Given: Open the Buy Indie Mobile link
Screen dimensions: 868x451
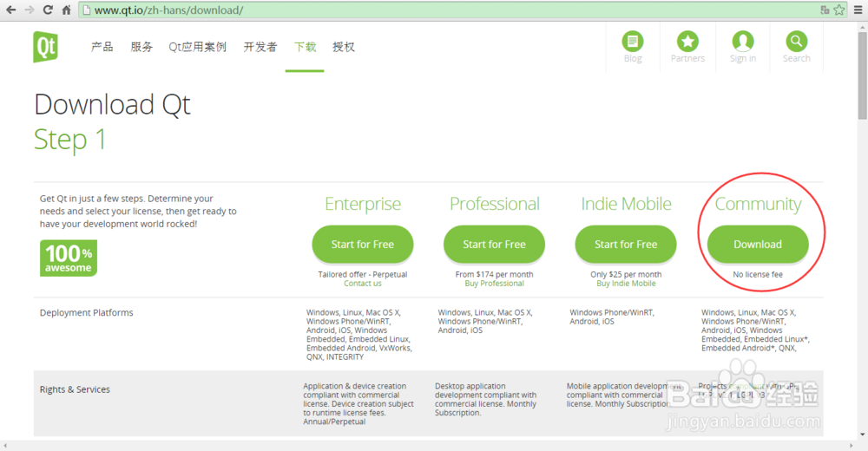Looking at the screenshot, I should (x=626, y=284).
